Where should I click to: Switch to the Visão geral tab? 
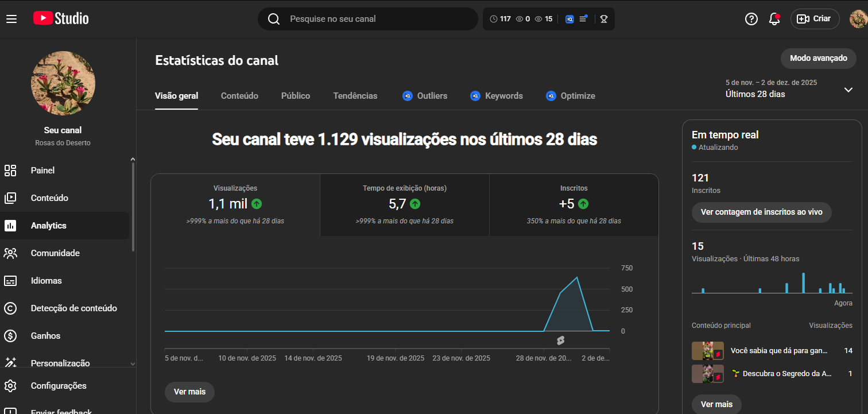[177, 96]
